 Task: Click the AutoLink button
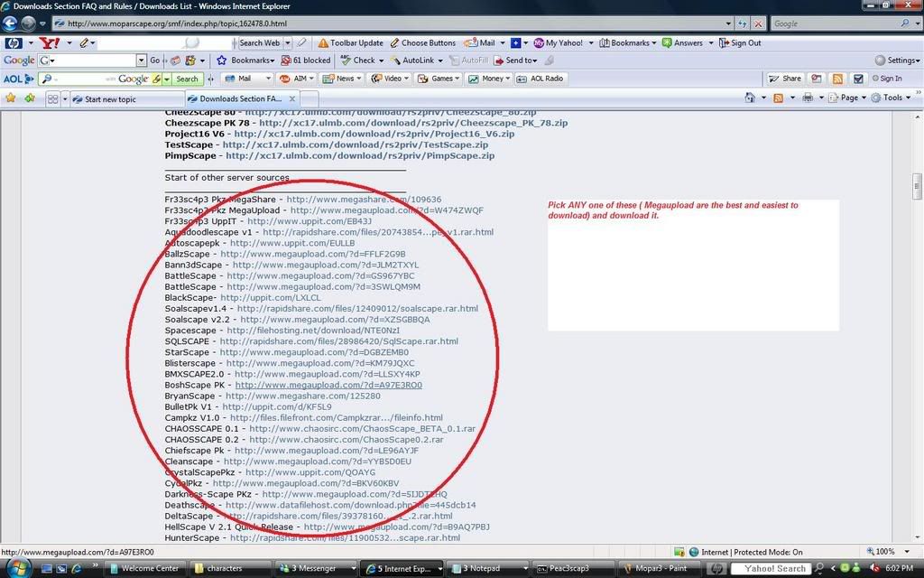point(412,61)
